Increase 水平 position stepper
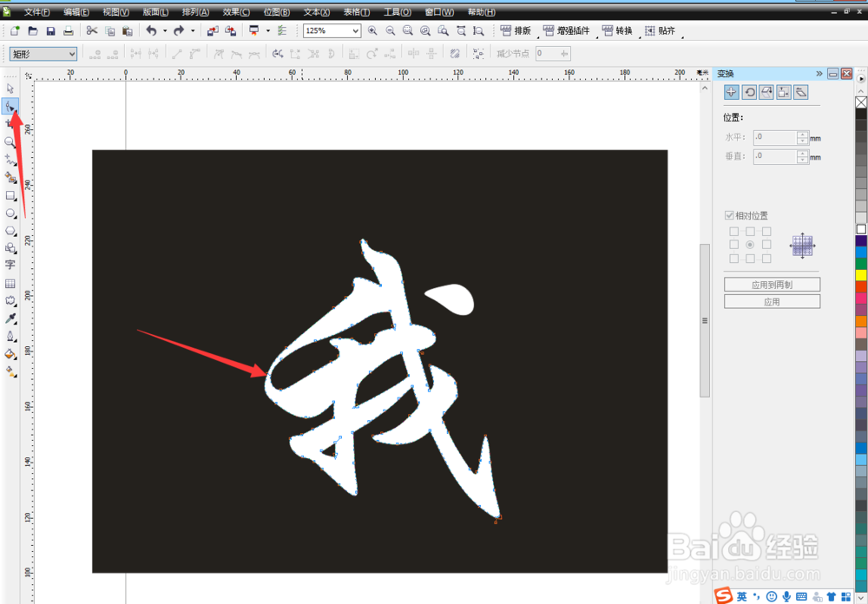868x604 pixels. [x=803, y=135]
